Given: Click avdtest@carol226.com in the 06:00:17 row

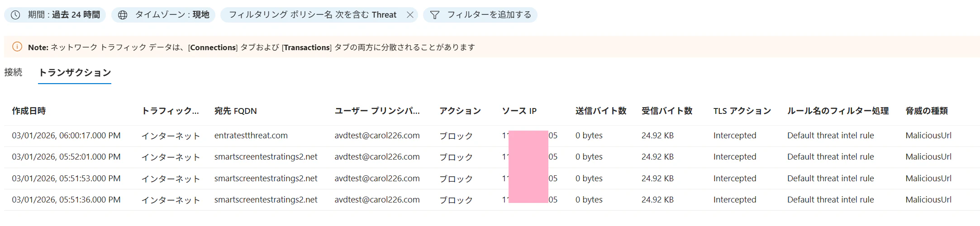Looking at the screenshot, I should point(377,136).
